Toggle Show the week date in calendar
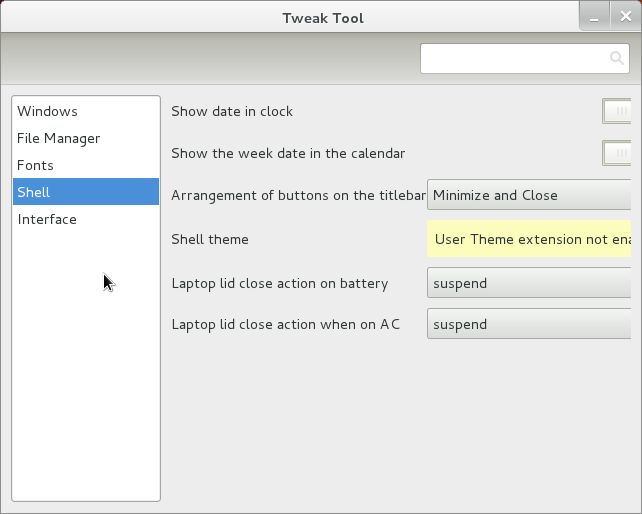642x514 pixels. point(617,153)
